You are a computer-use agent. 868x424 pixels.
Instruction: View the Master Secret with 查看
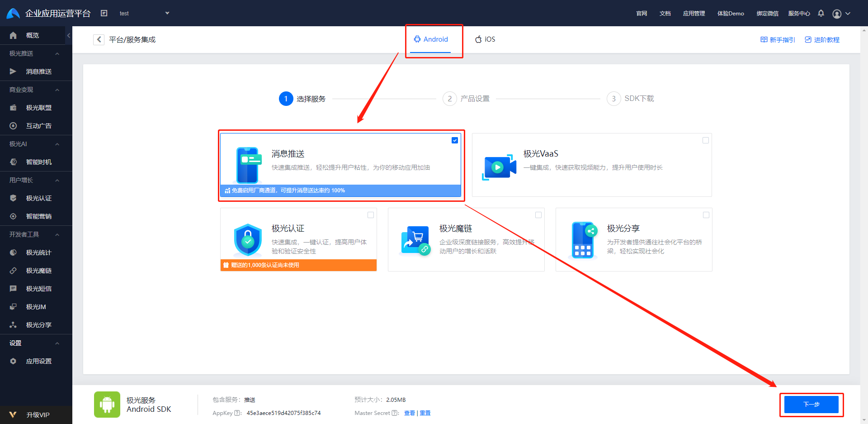point(410,413)
